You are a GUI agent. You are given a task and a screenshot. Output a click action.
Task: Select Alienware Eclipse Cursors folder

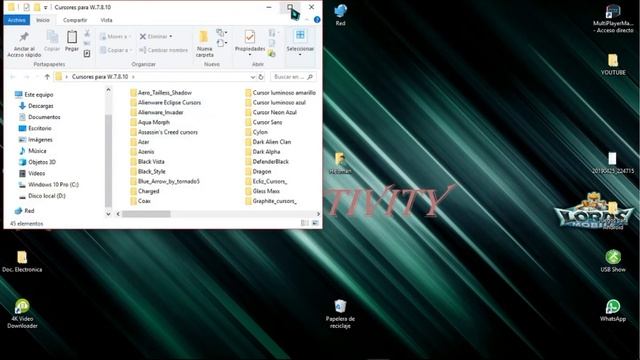pyautogui.click(x=166, y=102)
